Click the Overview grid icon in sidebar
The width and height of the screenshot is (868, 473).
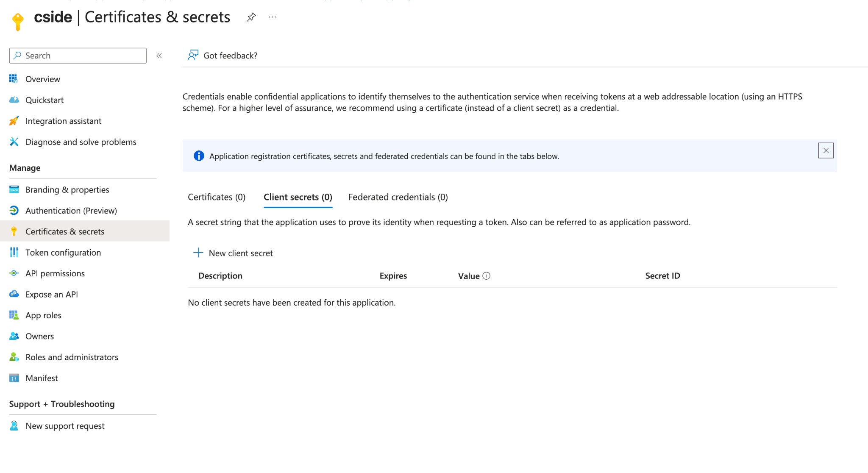point(14,79)
